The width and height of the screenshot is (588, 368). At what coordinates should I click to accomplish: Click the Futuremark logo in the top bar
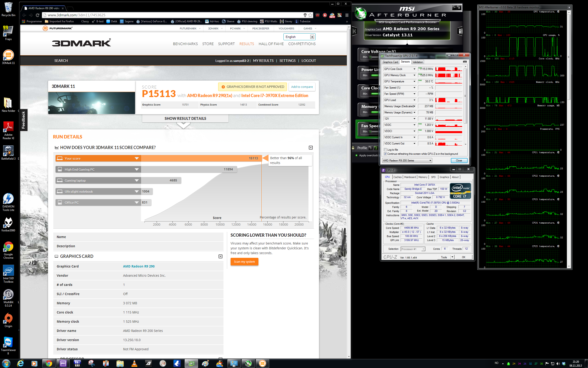(57, 29)
